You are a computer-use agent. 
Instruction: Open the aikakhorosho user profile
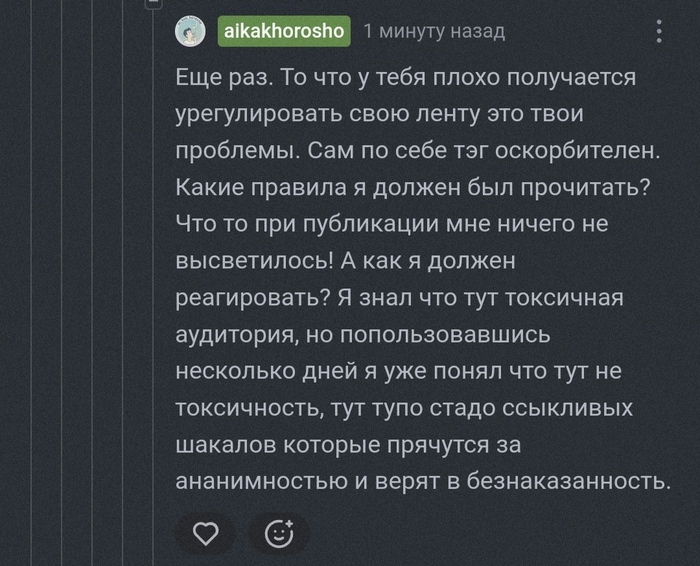coord(283,31)
